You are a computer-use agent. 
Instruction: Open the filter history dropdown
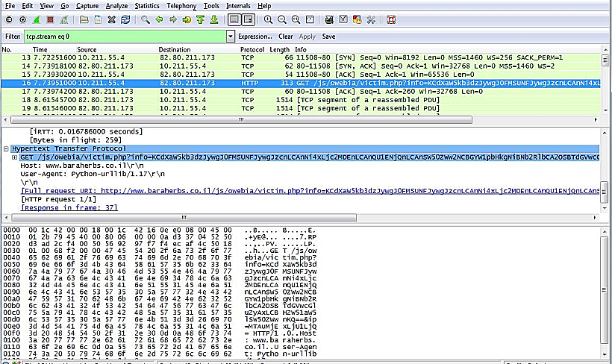coord(231,36)
